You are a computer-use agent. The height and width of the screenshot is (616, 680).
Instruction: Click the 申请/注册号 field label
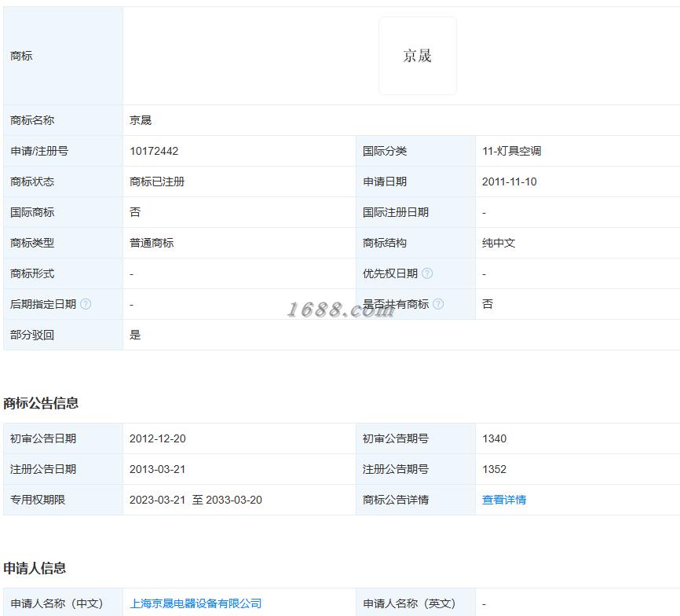pyautogui.click(x=39, y=151)
